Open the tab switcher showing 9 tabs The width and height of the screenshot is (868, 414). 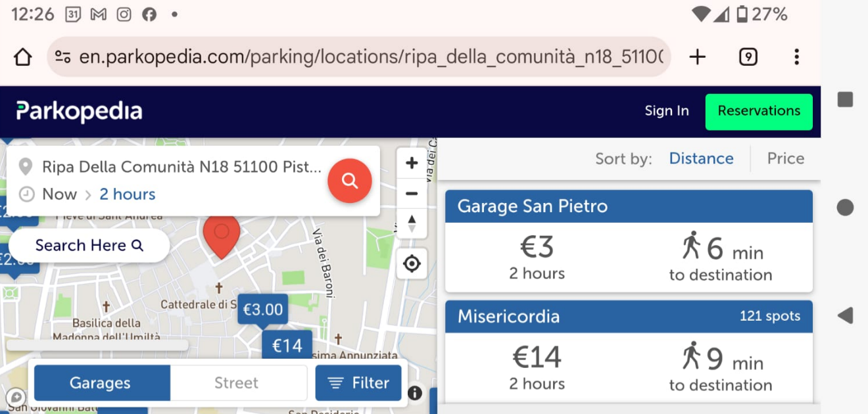pos(748,57)
